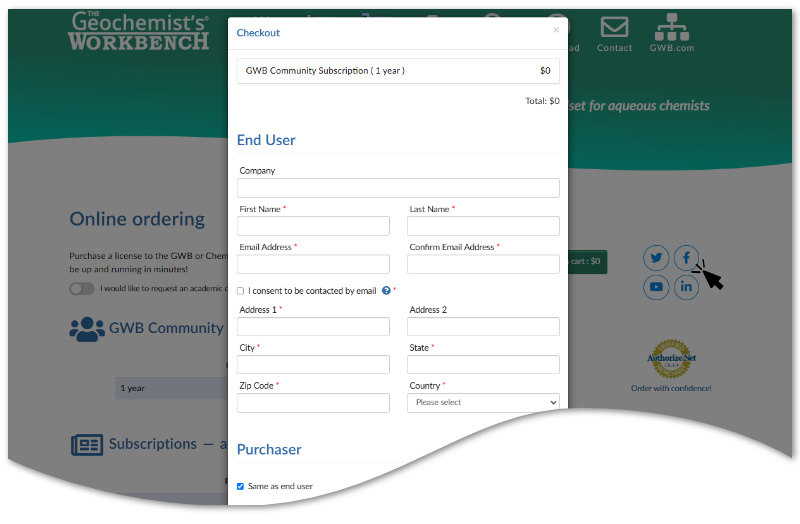Click the First Name field

coord(313,226)
